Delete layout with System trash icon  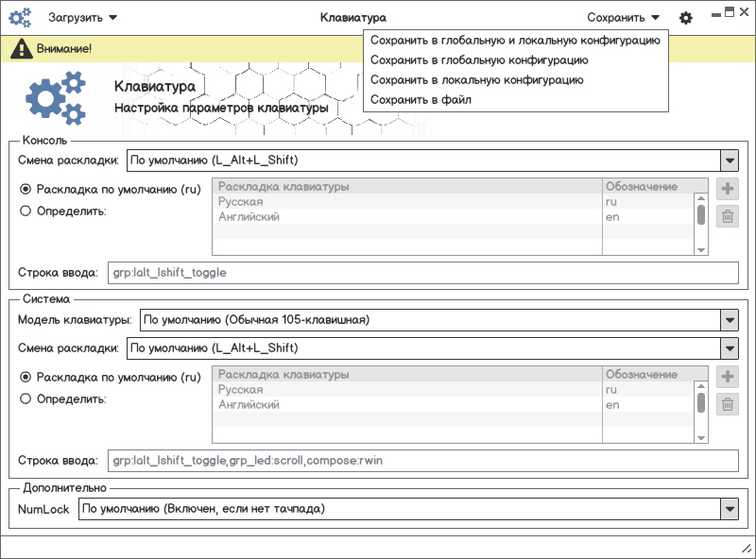pyautogui.click(x=728, y=404)
